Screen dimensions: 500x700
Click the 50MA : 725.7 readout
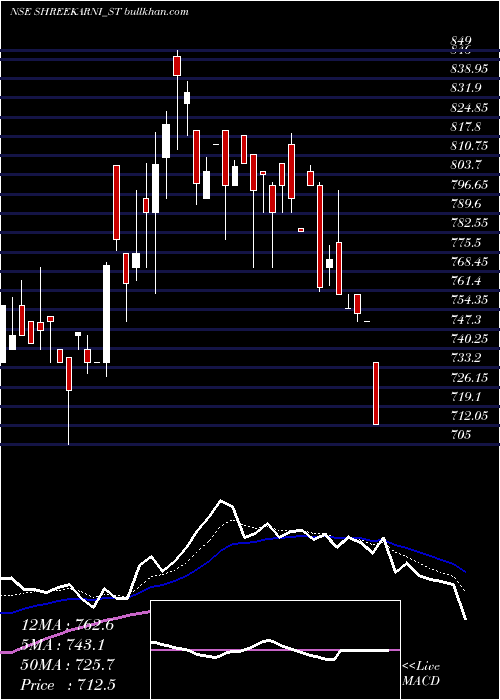point(67,665)
